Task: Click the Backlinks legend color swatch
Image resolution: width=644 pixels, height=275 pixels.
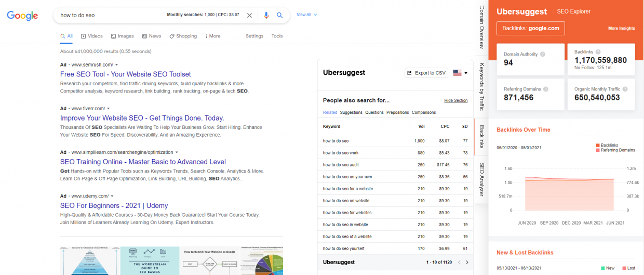Action: tap(598, 145)
